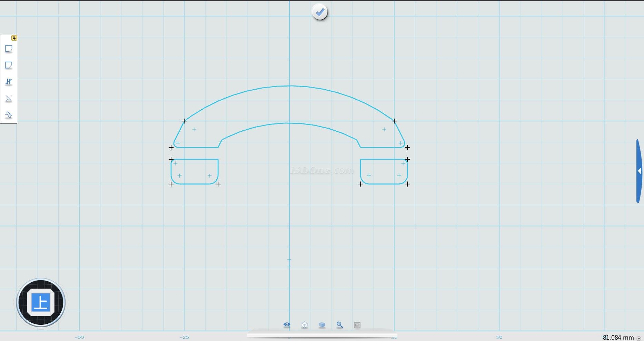Select the trim/extend curve tool
The image size is (644, 341).
click(x=9, y=98)
